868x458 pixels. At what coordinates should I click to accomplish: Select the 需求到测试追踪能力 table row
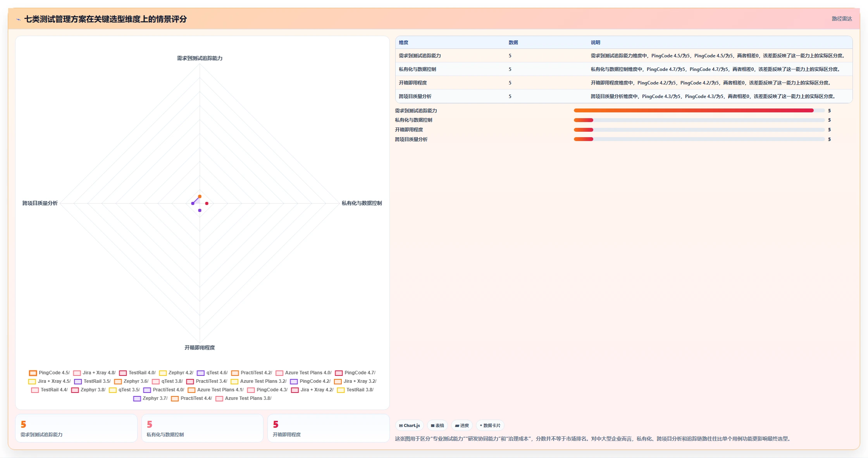[624, 56]
